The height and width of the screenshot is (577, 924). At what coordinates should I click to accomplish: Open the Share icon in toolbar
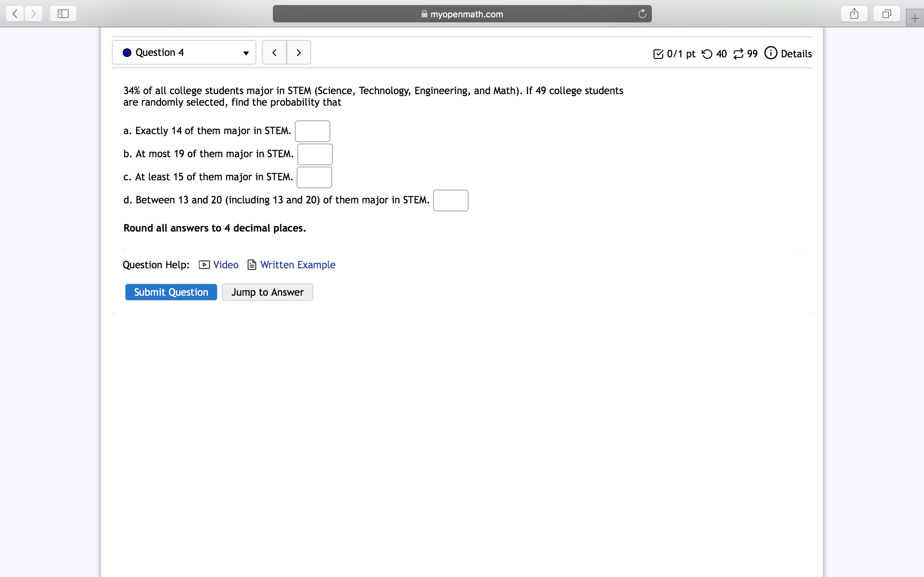tap(854, 14)
